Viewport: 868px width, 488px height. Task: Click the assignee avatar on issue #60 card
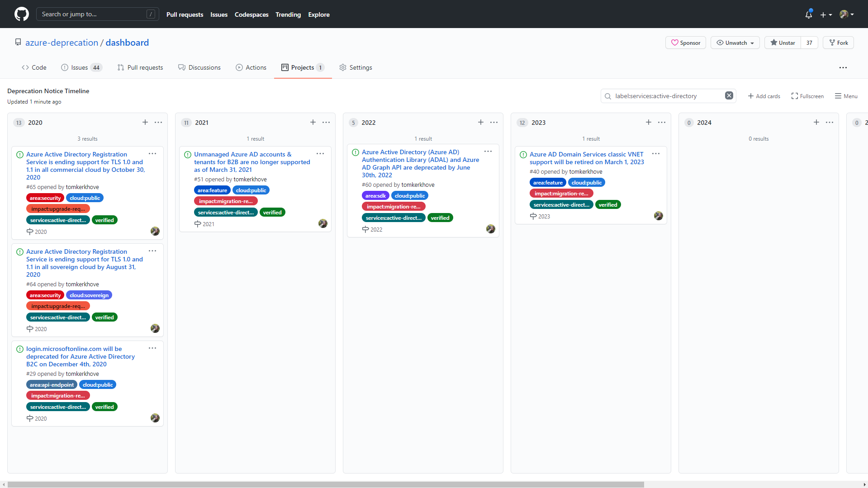(x=491, y=229)
